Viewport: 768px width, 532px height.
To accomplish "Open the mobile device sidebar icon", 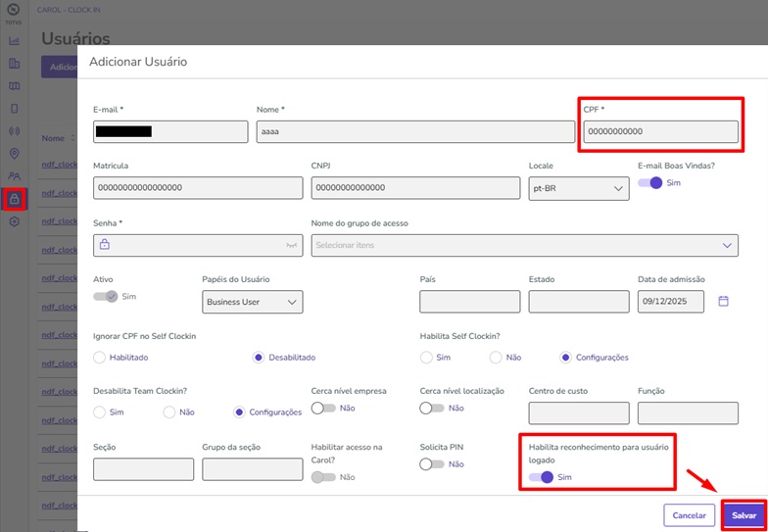I will point(14,109).
